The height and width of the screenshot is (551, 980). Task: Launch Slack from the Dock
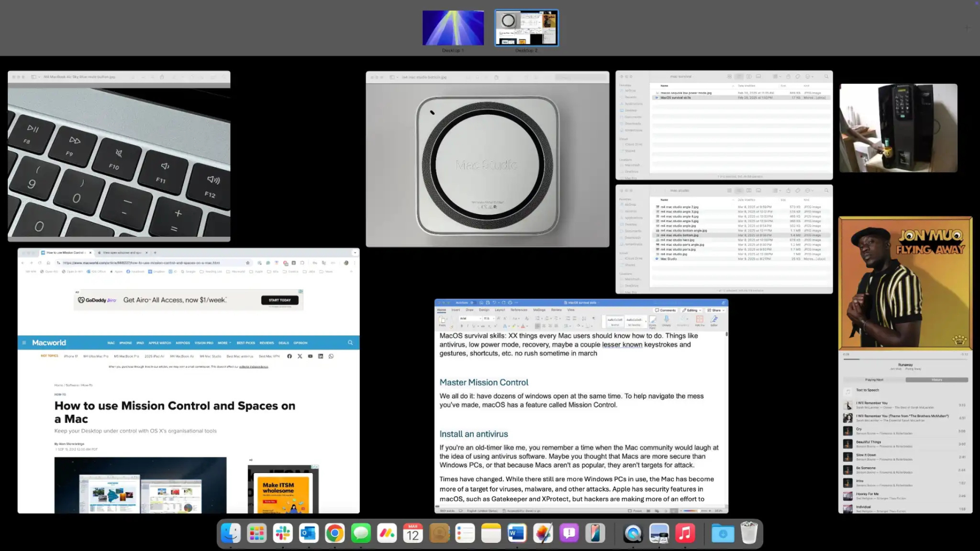283,533
